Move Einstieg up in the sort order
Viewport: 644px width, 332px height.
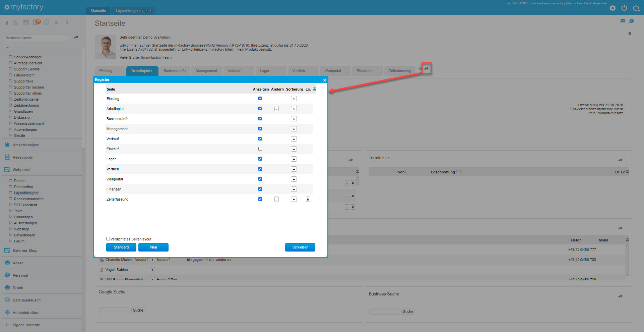pyautogui.click(x=294, y=99)
